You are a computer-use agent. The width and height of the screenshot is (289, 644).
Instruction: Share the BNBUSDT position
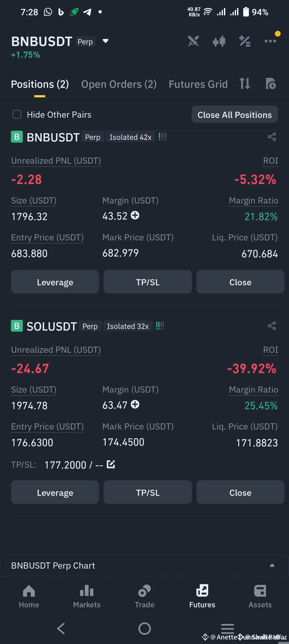[x=272, y=137]
